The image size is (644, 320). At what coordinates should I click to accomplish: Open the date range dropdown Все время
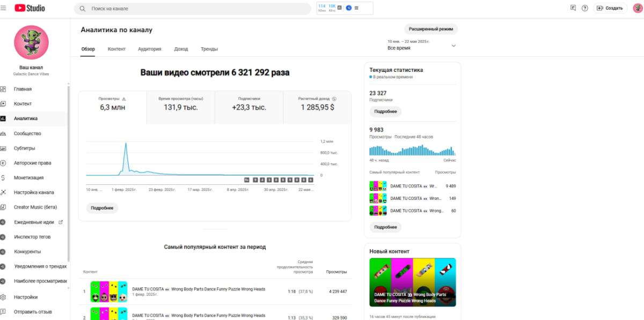422,45
